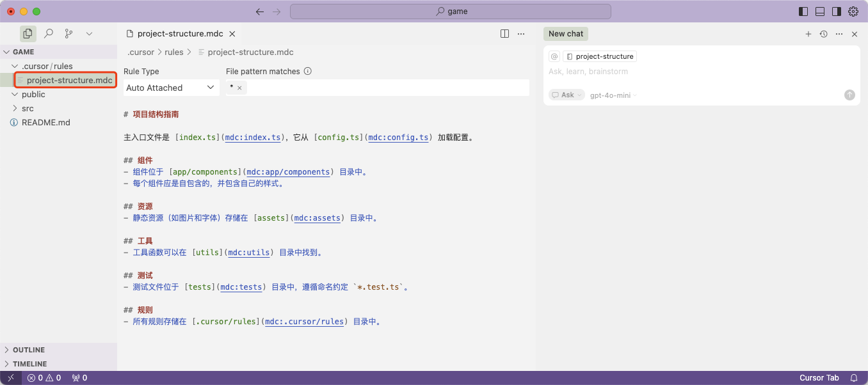Image resolution: width=868 pixels, height=385 pixels.
Task: Open the Source Control view icon
Action: tap(68, 33)
